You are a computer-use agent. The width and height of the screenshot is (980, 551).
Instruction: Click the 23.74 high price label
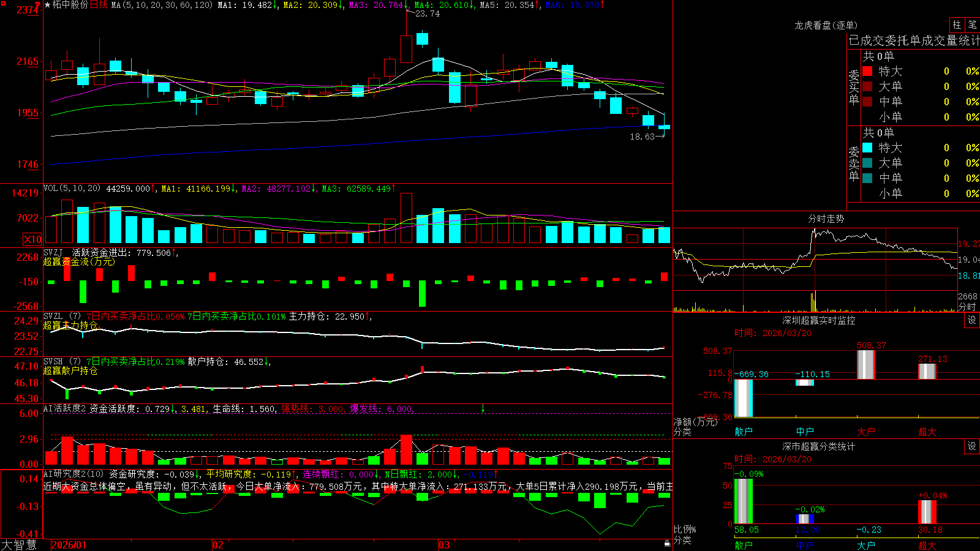[428, 13]
